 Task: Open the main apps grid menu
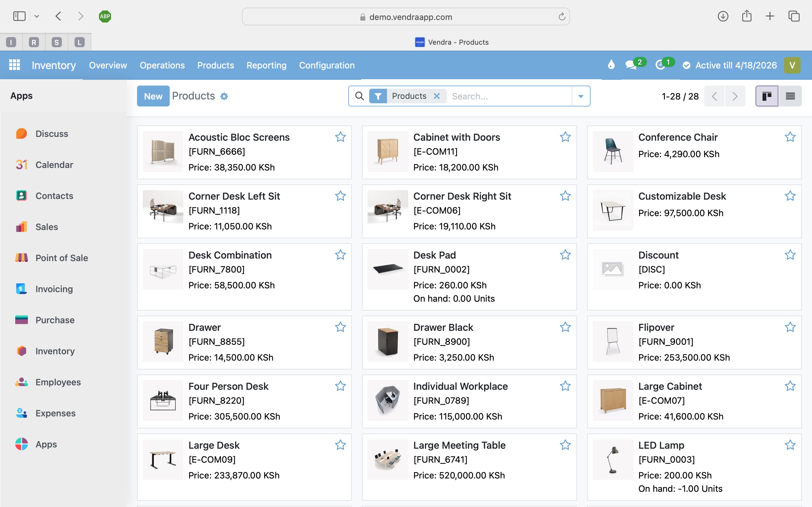click(14, 65)
